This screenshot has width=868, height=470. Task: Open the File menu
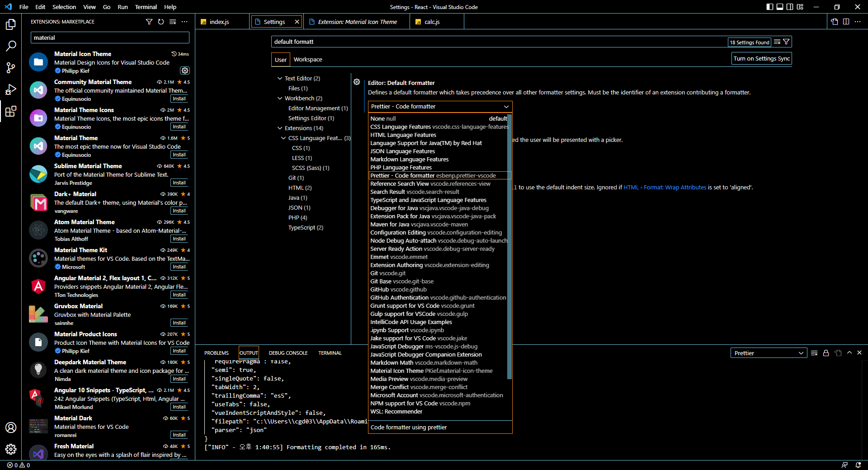pos(24,7)
